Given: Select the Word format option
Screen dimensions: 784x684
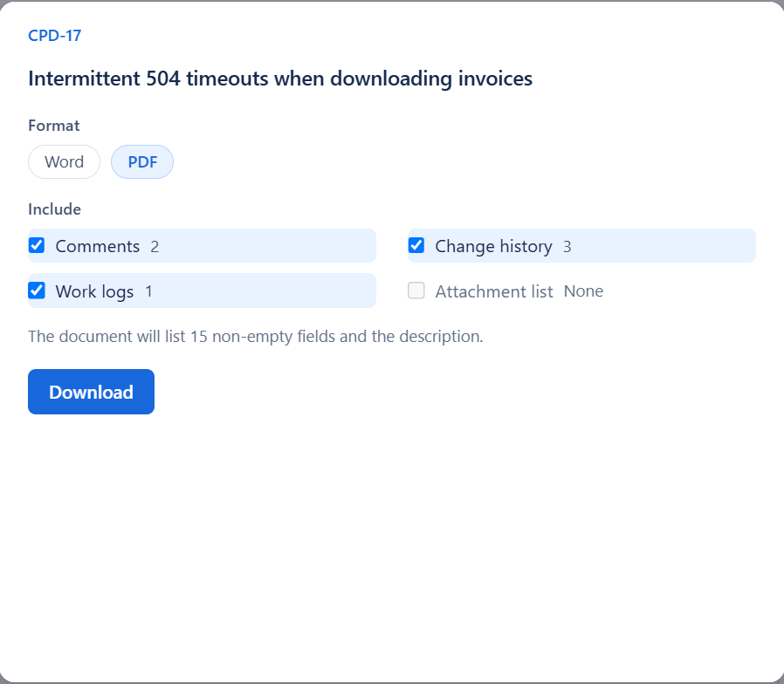Looking at the screenshot, I should click(x=64, y=162).
